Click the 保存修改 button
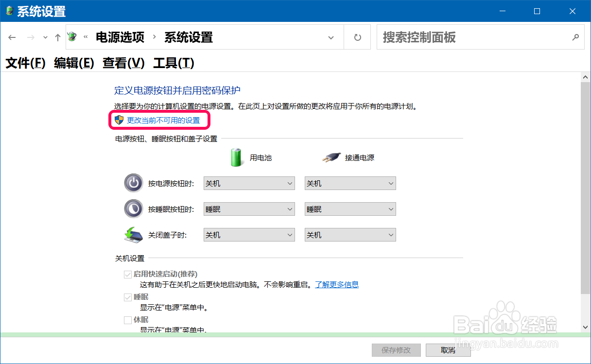Screen dimensions: 591x364 point(396,350)
